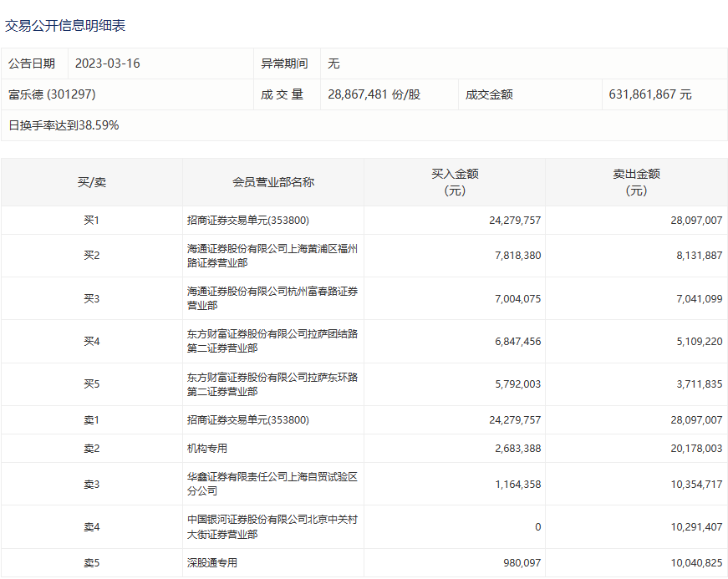Click the 买/卖 column header
The width and height of the screenshot is (728, 579).
tap(92, 182)
